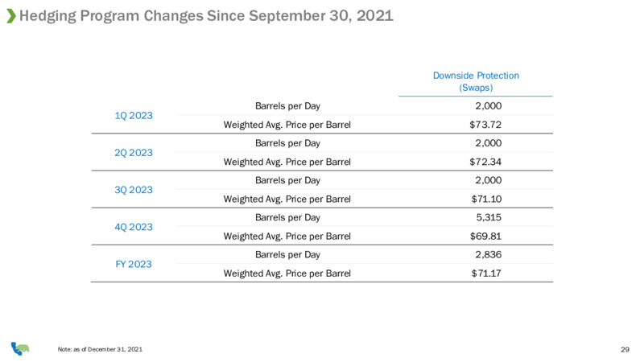Click the note as of December 31, 2021

100,349
